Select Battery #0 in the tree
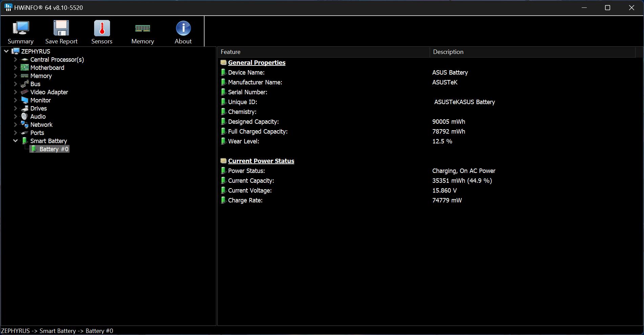Image resolution: width=644 pixels, height=335 pixels. [x=53, y=149]
